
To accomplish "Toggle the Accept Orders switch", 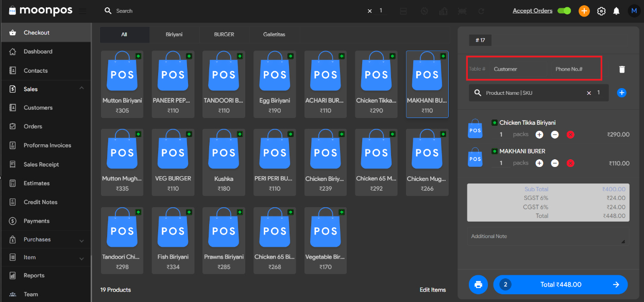I will click(x=564, y=11).
